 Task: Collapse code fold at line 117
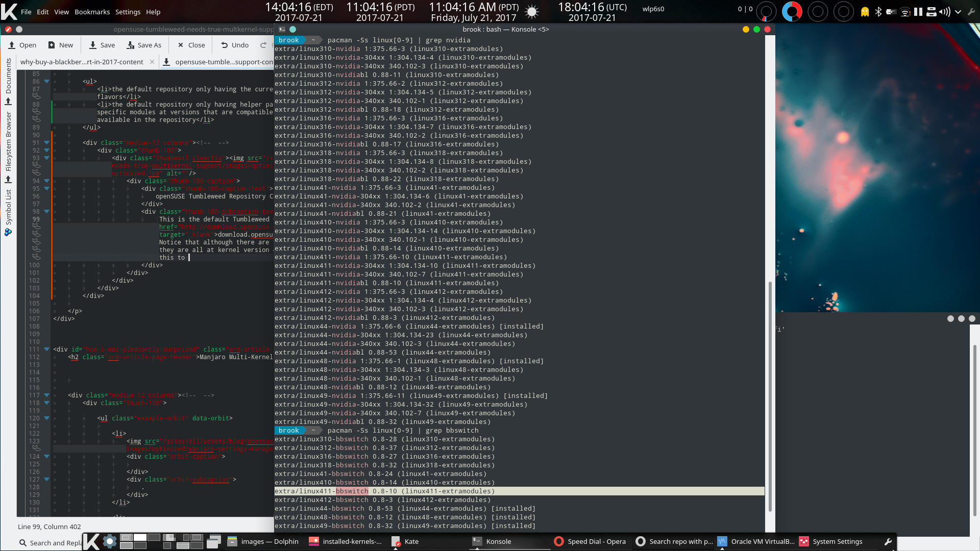[46, 395]
